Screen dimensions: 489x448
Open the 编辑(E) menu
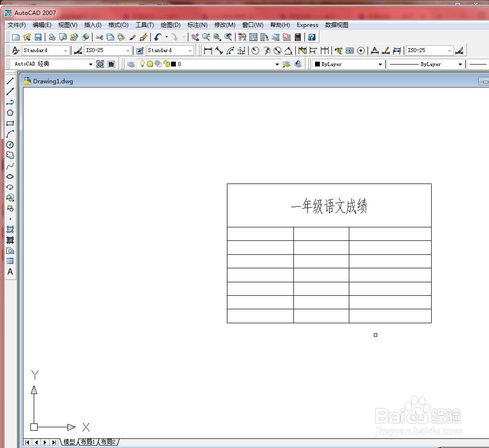(x=42, y=25)
